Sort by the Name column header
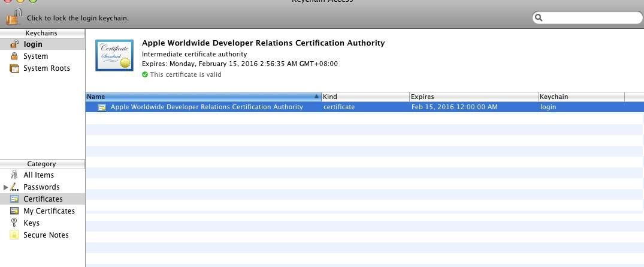 click(203, 97)
